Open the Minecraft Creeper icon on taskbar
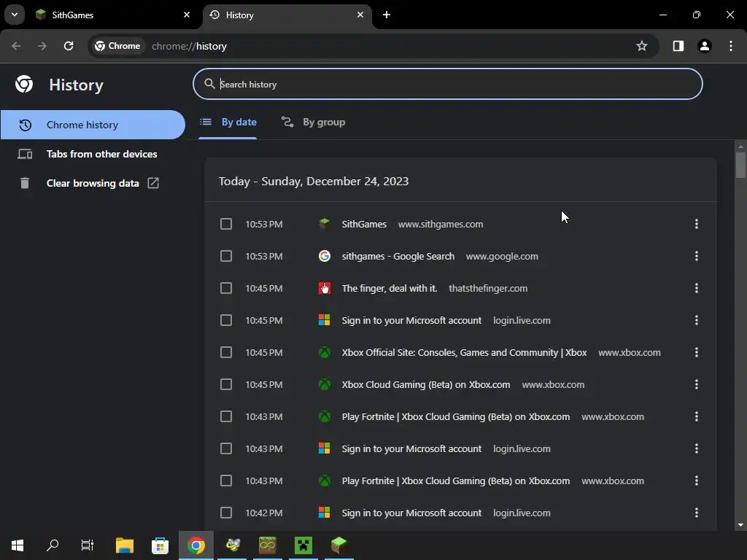 point(303,545)
